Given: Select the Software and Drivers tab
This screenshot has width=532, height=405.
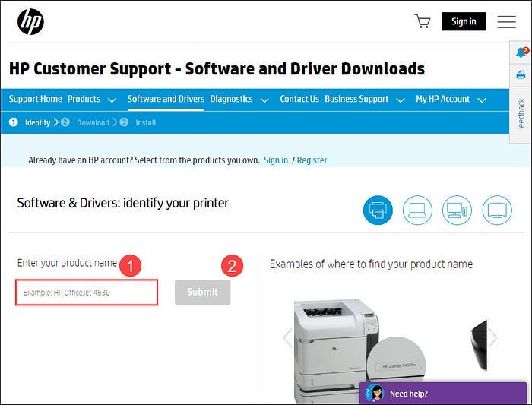Looking at the screenshot, I should point(166,99).
